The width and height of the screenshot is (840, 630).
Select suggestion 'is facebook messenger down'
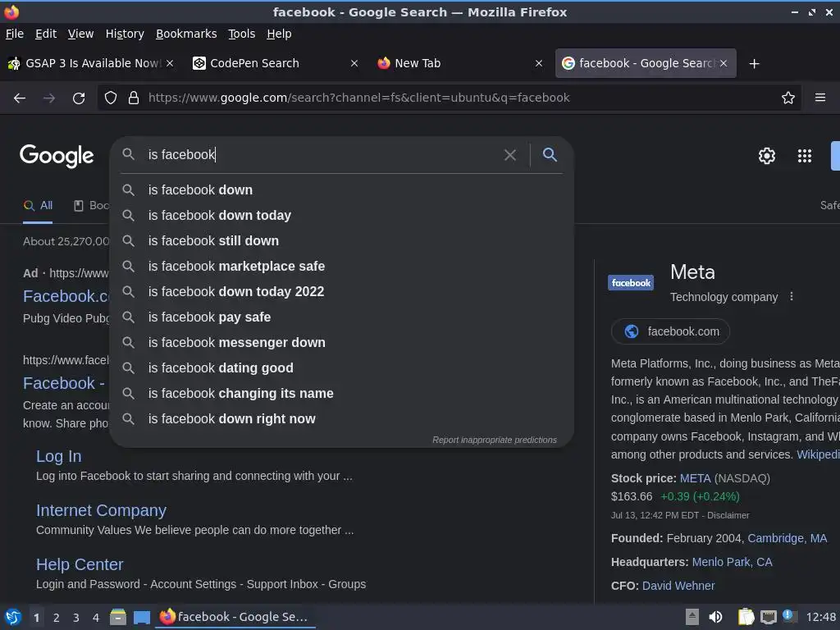pos(342,343)
